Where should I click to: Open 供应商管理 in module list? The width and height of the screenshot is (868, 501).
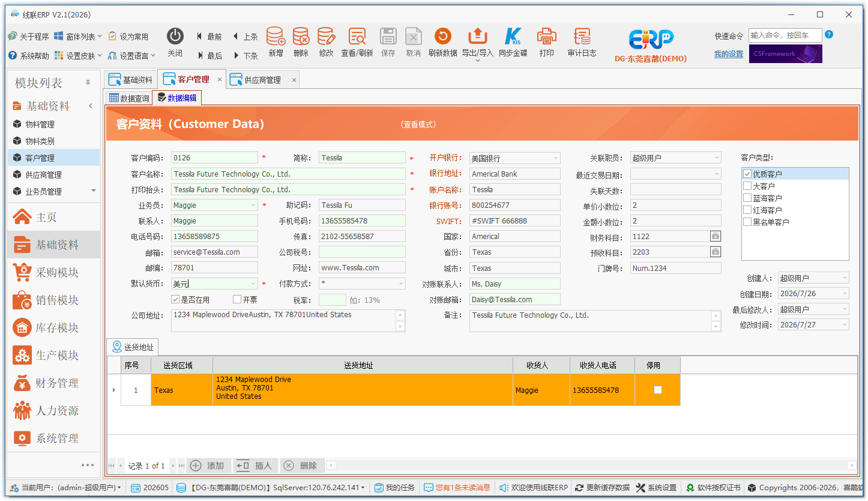(53, 175)
